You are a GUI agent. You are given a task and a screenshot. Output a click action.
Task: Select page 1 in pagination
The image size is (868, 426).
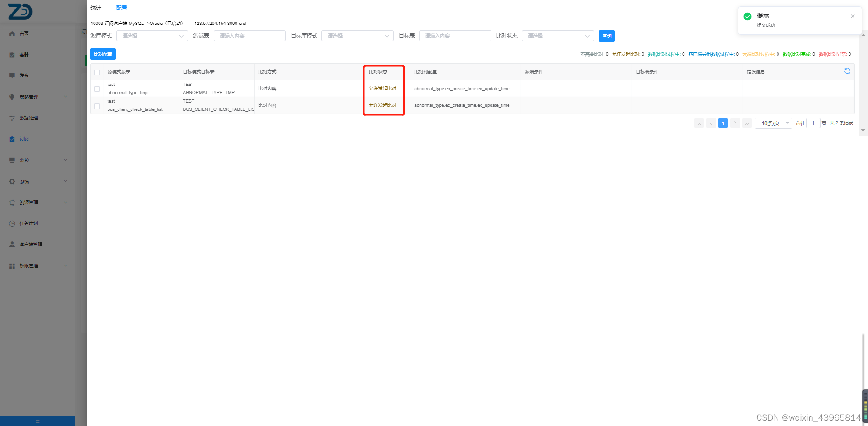point(723,123)
